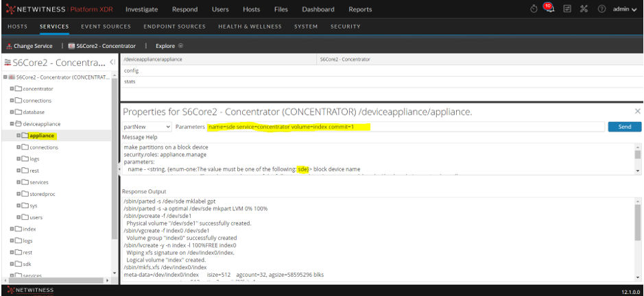The image size is (644, 296).
Task: Click the /deviceappliance/appliance path cell
Action: coord(218,60)
